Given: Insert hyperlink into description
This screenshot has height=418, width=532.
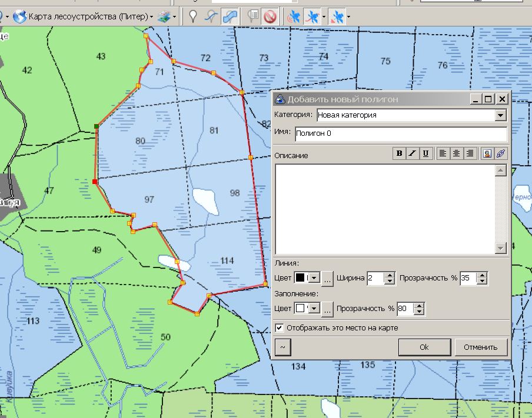Looking at the screenshot, I should [x=500, y=153].
